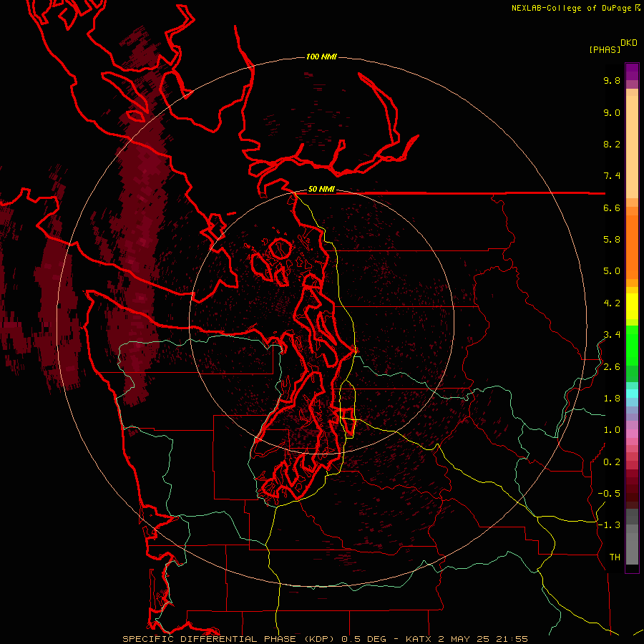The image size is (644, 644).
Task: Click the 4.2 scale value
Action: [x=612, y=303]
